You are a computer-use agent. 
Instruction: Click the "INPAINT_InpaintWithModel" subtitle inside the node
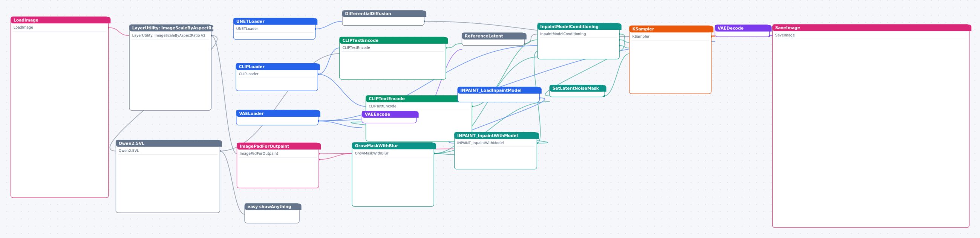pos(480,143)
